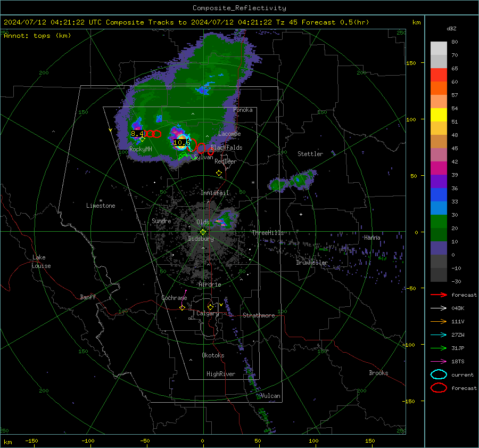Select the light gray swatch below 80
Viewport: 479px width, 448px height.
point(439,48)
